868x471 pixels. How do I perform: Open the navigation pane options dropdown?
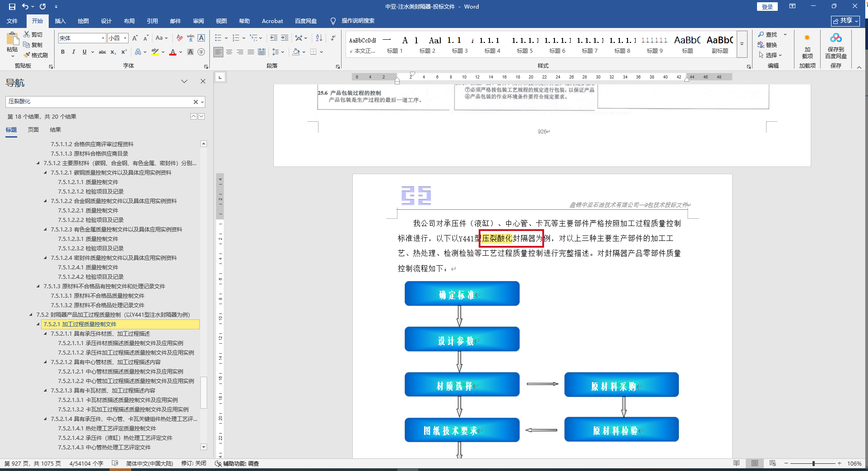coord(184,81)
